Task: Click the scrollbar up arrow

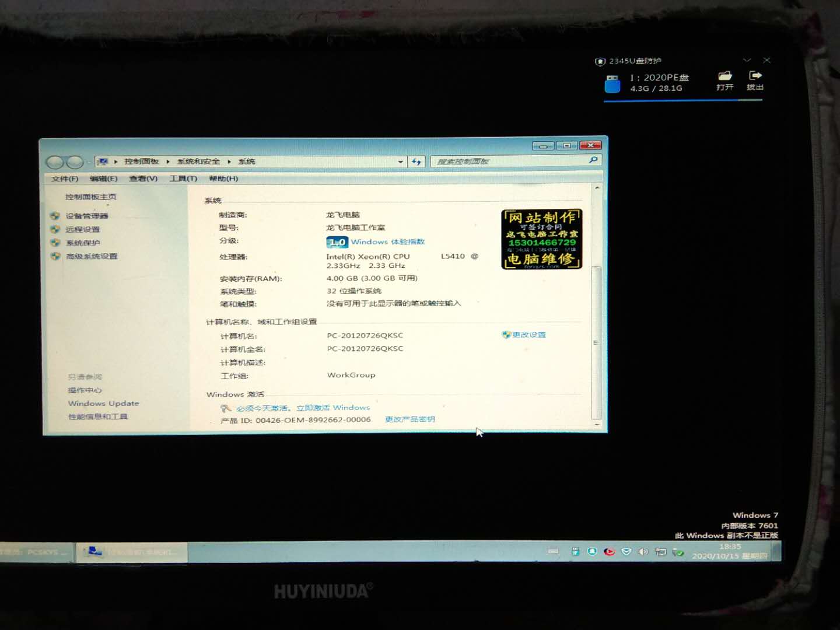Action: [x=597, y=188]
